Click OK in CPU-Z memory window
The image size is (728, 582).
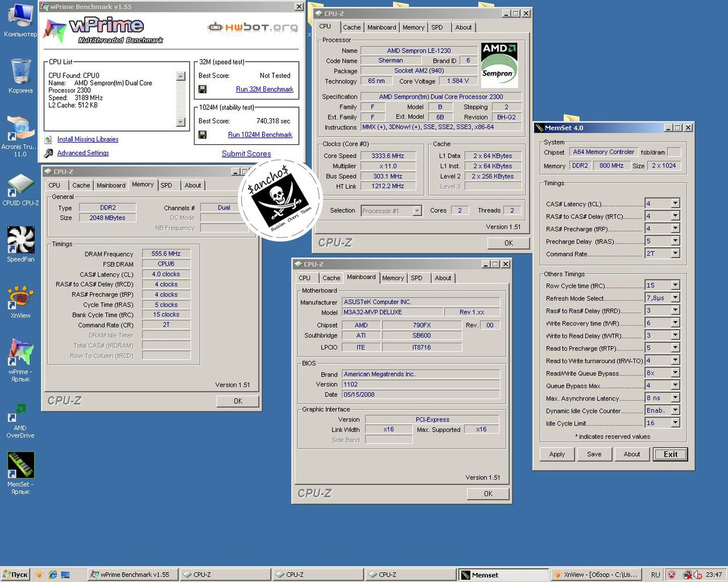238,401
